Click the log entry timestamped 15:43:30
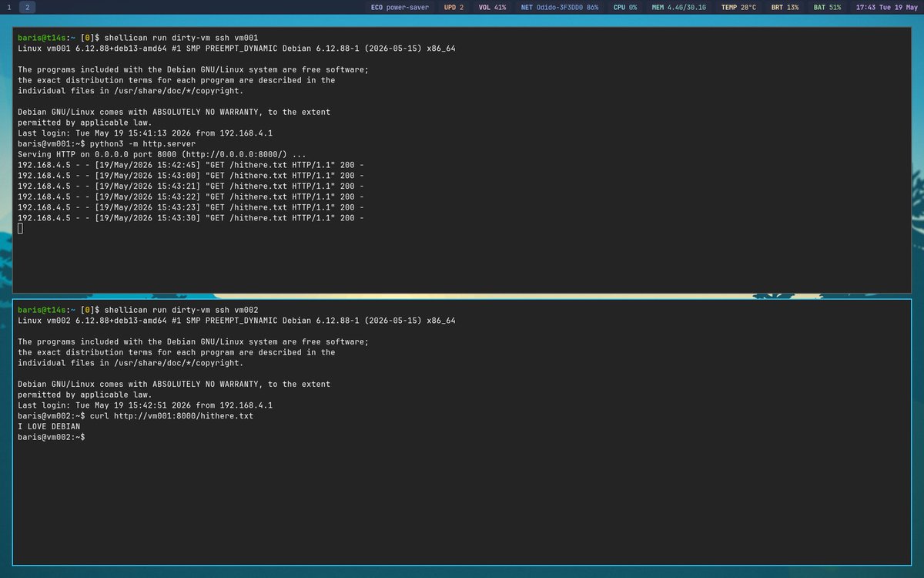 point(190,218)
